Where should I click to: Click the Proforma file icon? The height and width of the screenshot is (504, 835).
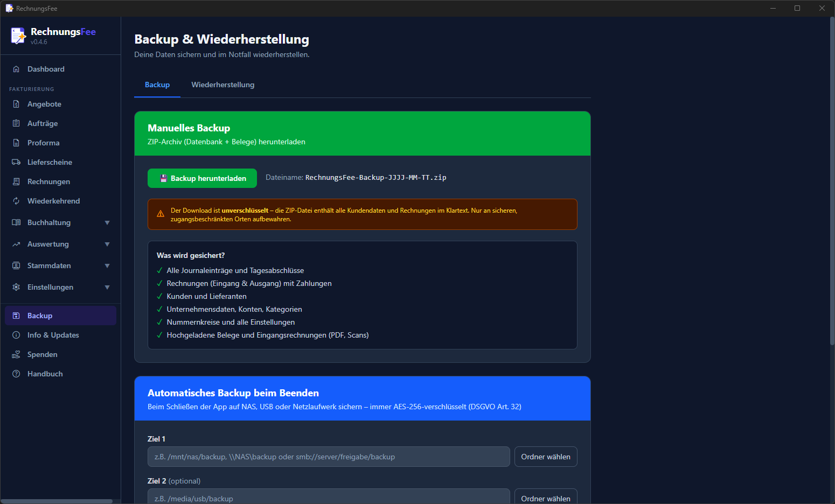16,143
